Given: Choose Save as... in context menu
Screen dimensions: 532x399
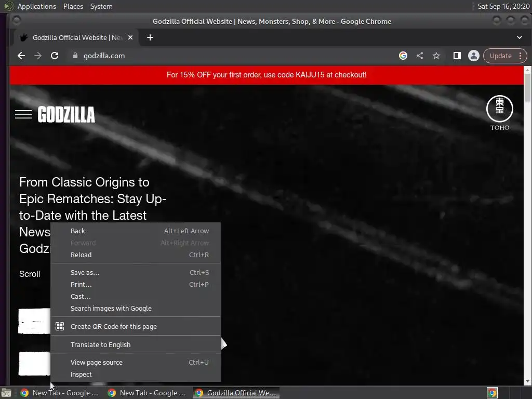Looking at the screenshot, I should click(x=136, y=272).
